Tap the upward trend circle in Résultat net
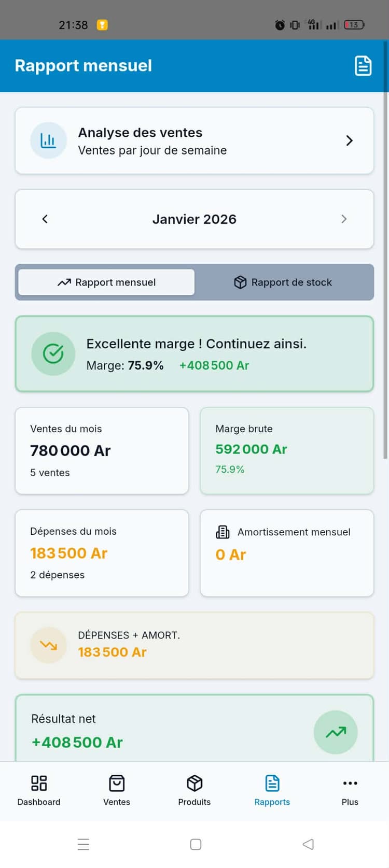The image size is (389, 868). tap(336, 732)
